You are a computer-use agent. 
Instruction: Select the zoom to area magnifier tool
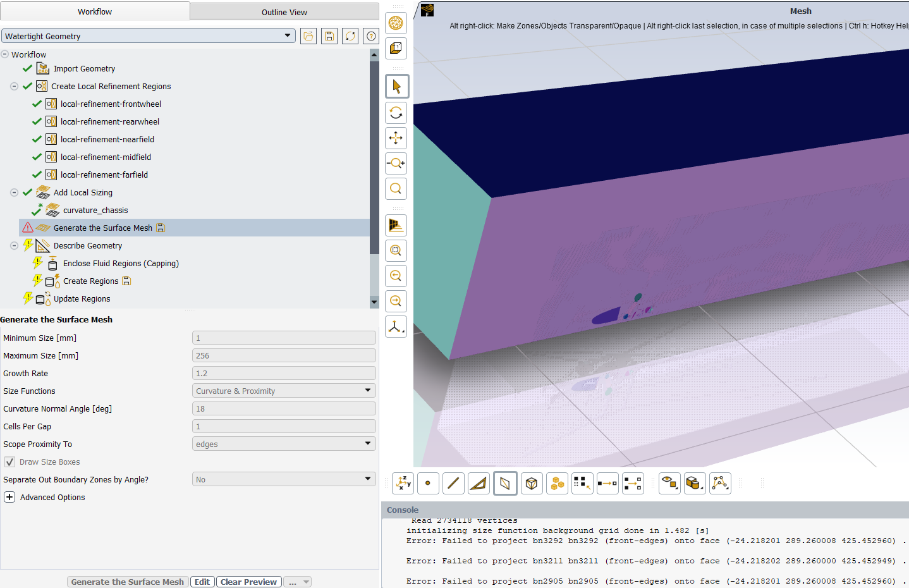(396, 188)
